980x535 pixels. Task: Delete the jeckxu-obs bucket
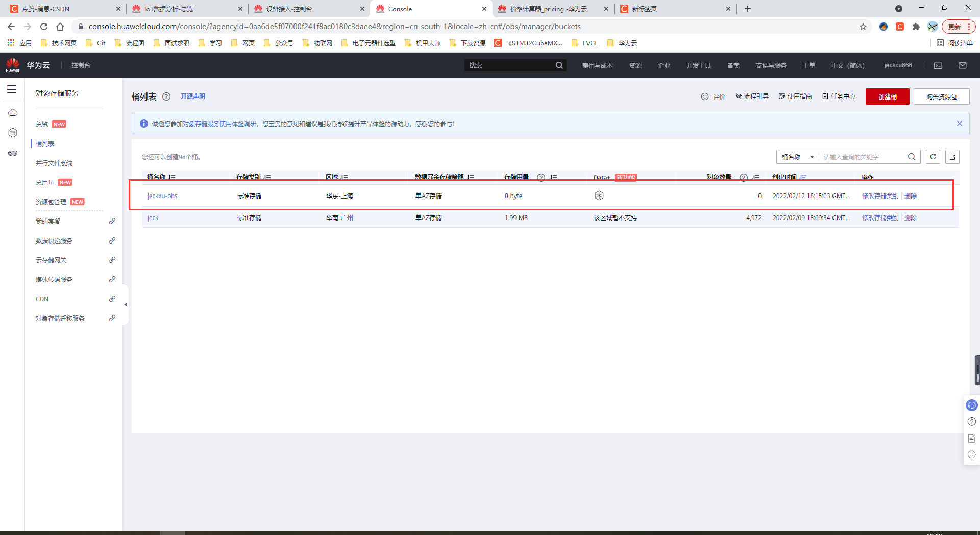pos(911,196)
